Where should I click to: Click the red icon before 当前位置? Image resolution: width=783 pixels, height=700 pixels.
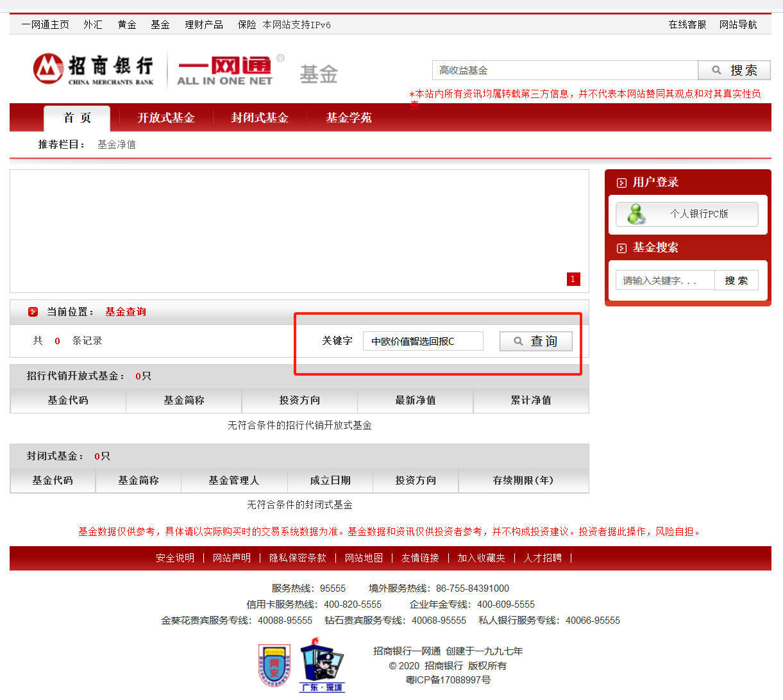click(33, 312)
